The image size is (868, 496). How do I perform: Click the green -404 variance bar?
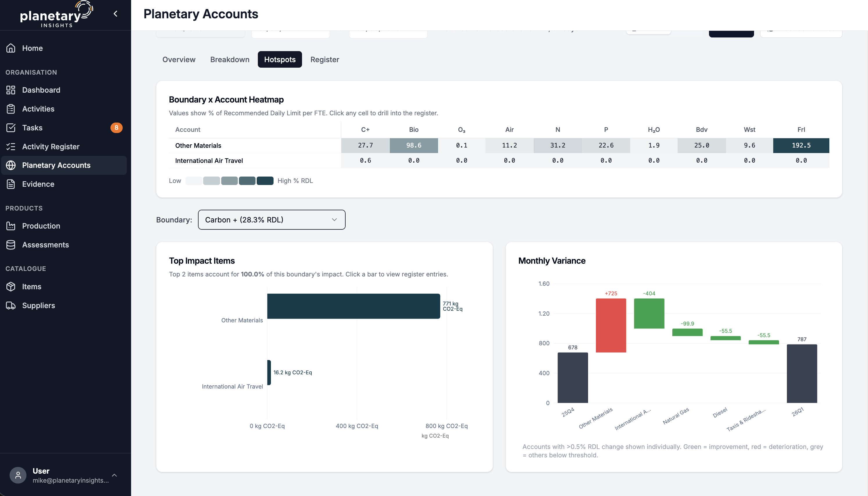(649, 313)
